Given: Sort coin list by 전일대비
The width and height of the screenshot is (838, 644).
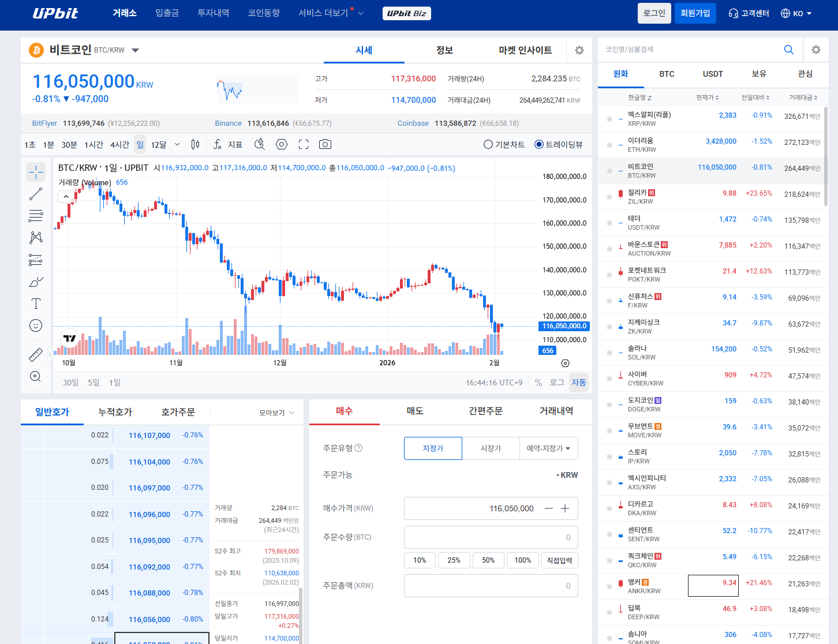Looking at the screenshot, I should coord(755,98).
